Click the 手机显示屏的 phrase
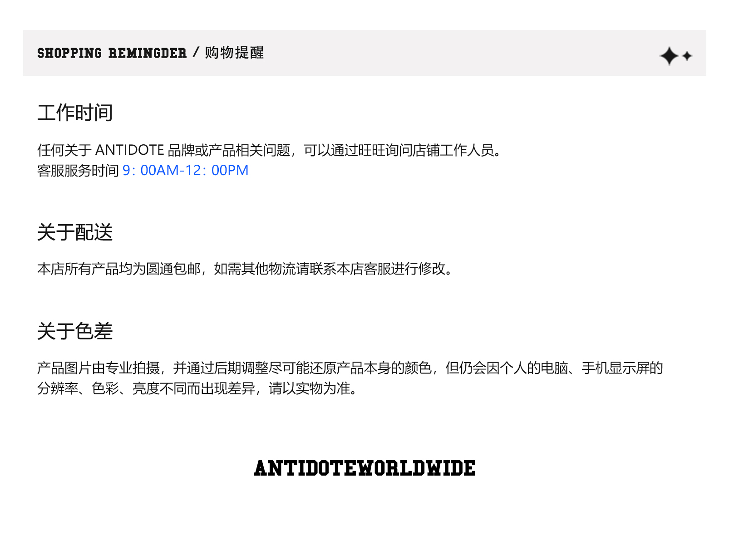 point(622,368)
